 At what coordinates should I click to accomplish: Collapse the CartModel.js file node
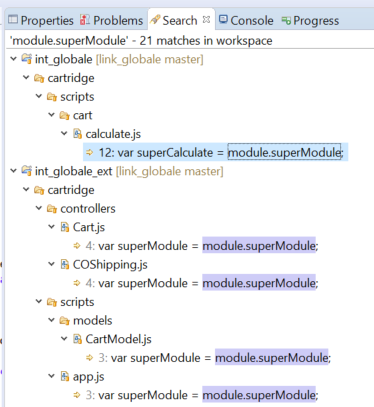pos(64,339)
